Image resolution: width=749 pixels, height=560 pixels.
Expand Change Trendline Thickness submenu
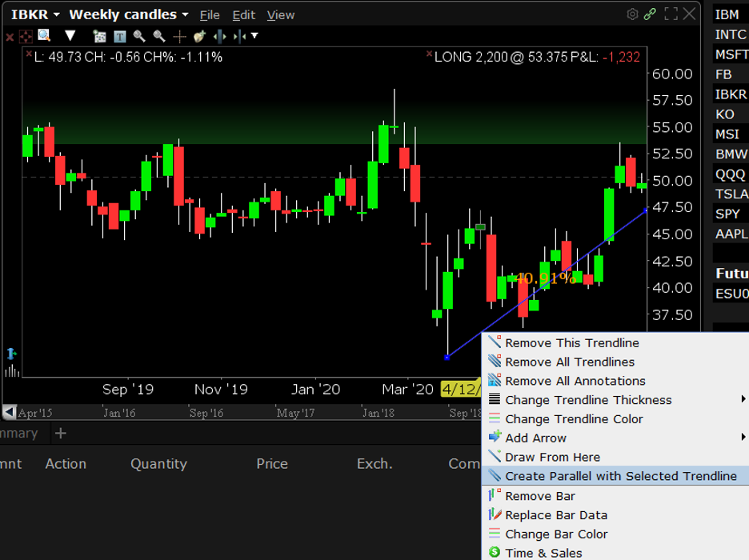pos(743,400)
